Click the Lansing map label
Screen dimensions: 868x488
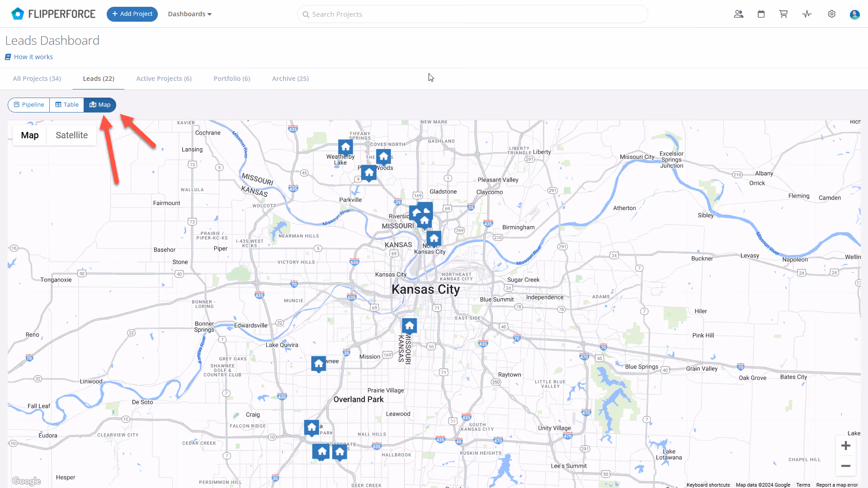(192, 150)
